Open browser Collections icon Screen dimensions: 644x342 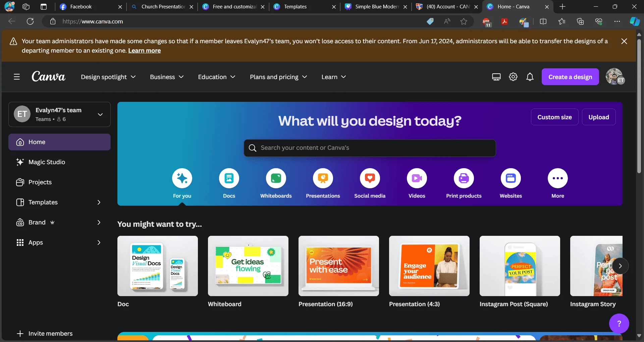pyautogui.click(x=580, y=21)
